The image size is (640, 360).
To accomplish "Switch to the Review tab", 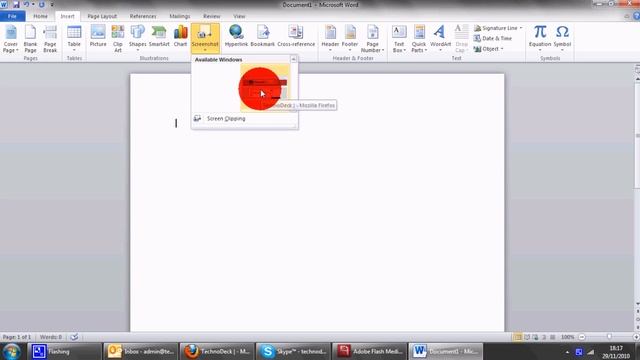I will pyautogui.click(x=211, y=16).
